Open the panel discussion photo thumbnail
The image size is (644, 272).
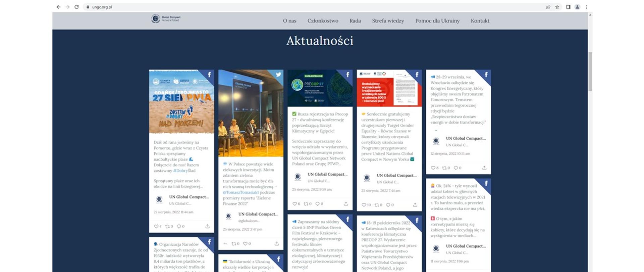pos(251,113)
